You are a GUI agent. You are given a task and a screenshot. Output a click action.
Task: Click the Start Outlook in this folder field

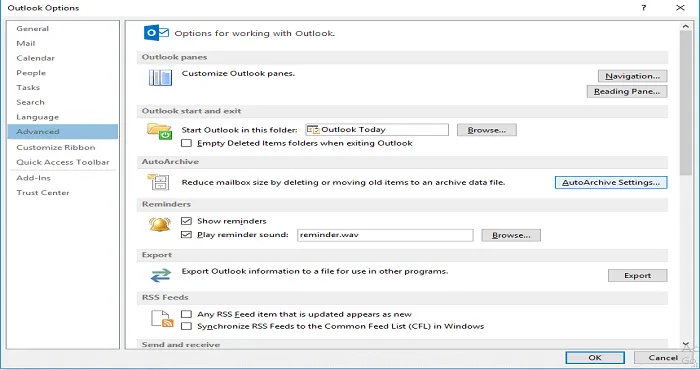(377, 130)
